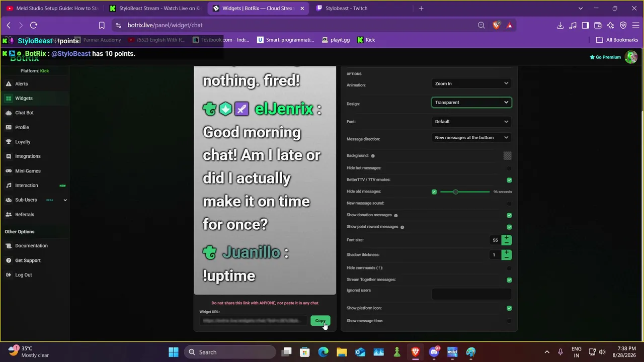Open the Message direction dropdown
Viewport: 644px width, 362px height.
tap(471, 138)
